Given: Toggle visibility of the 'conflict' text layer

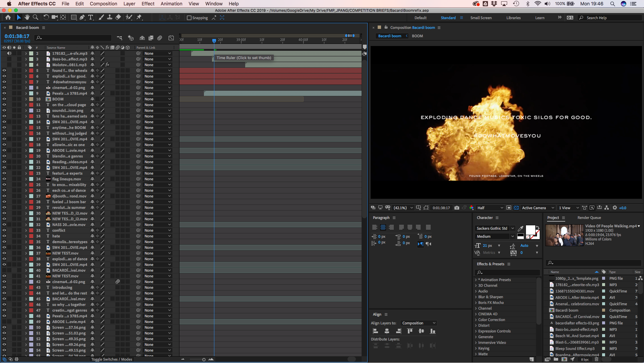Looking at the screenshot, I should 4,230.
